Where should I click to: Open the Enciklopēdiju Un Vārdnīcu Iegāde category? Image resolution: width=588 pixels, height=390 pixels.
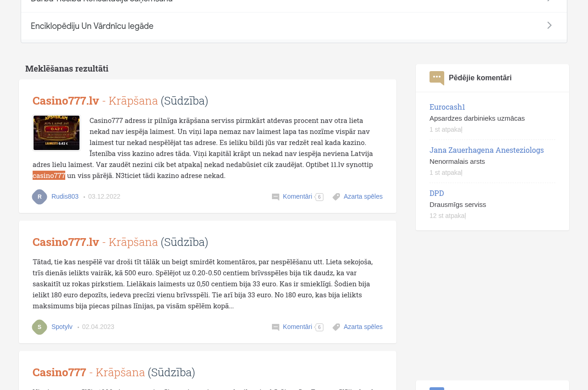pyautogui.click(x=294, y=26)
